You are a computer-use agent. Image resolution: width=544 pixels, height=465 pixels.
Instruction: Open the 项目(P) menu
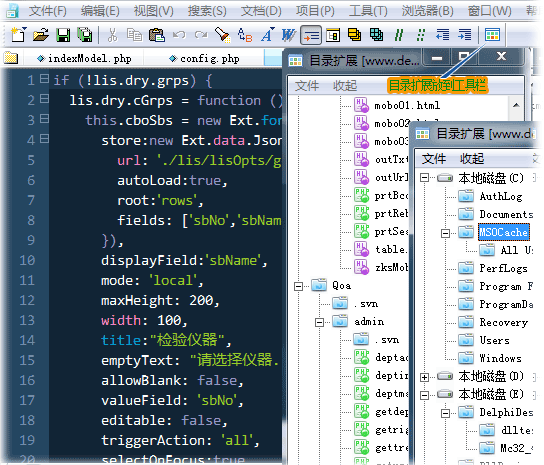point(315,11)
